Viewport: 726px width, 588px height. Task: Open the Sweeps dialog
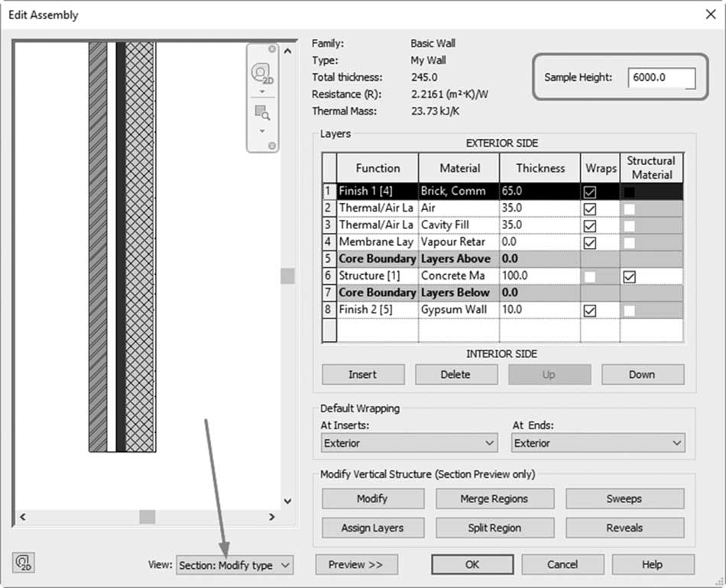pos(624,499)
